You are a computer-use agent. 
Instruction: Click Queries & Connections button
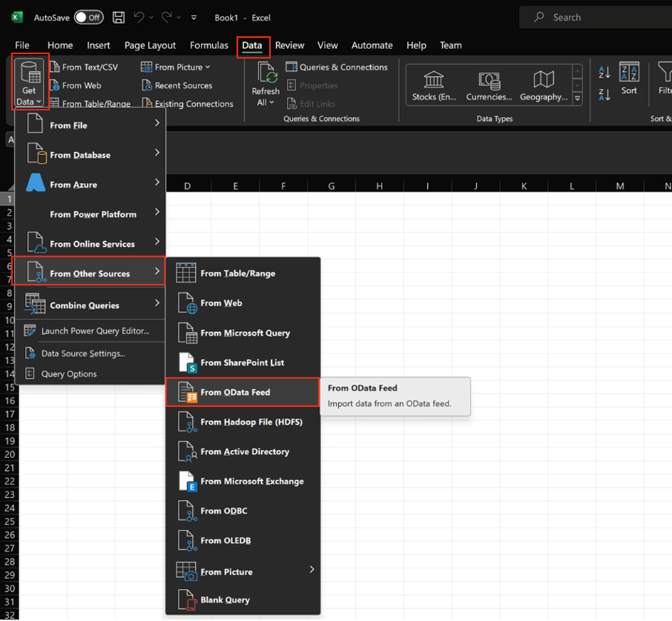[337, 67]
